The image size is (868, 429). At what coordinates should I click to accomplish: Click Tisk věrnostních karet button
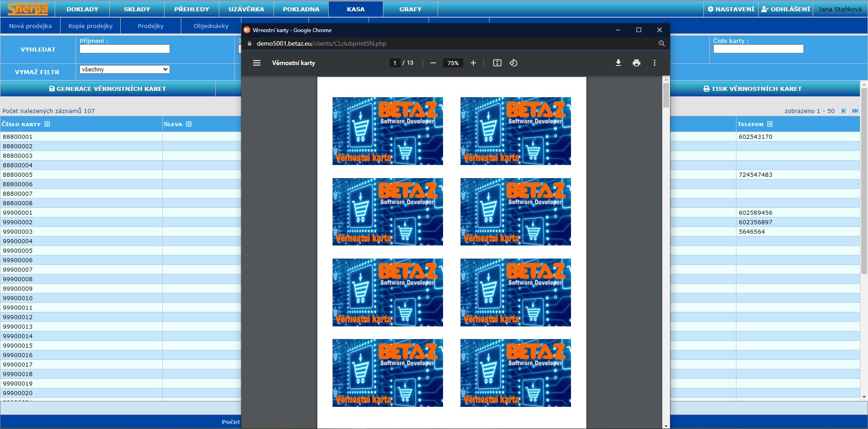(x=752, y=89)
